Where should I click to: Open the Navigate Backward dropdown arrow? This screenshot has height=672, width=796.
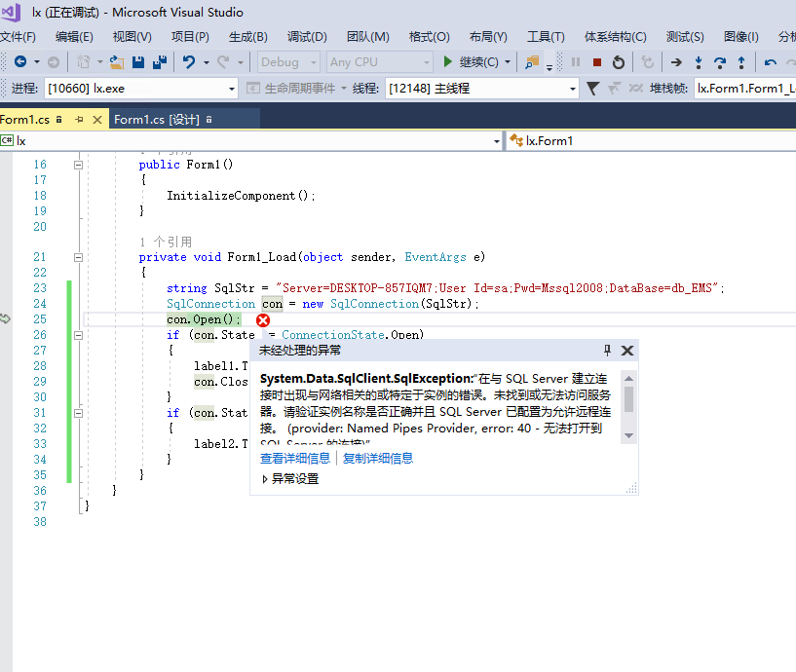tap(37, 62)
